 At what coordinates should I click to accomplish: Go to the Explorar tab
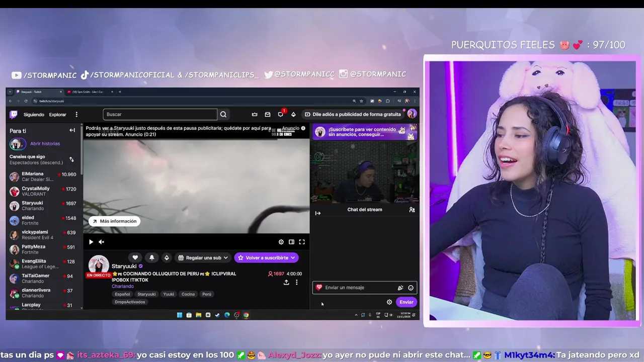click(58, 115)
